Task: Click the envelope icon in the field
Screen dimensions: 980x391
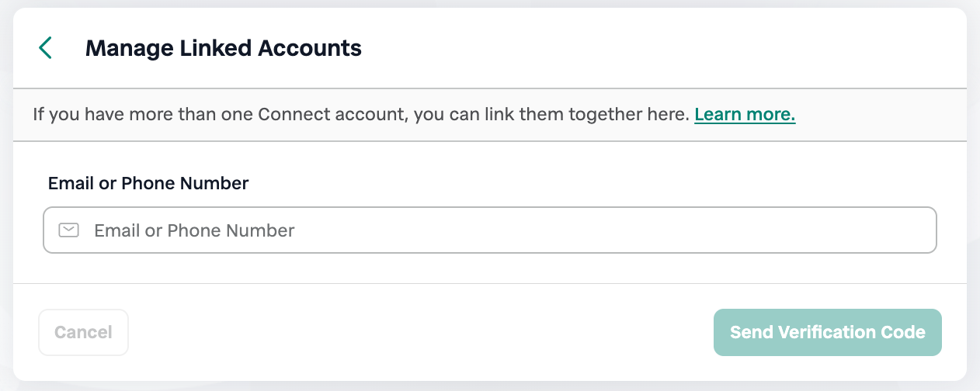Action: [69, 230]
